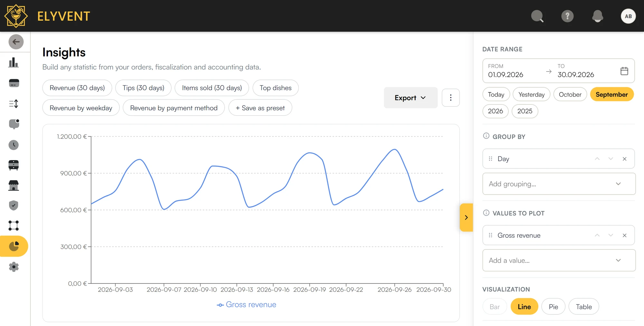Click the Gross revenue chart legend

tap(246, 305)
